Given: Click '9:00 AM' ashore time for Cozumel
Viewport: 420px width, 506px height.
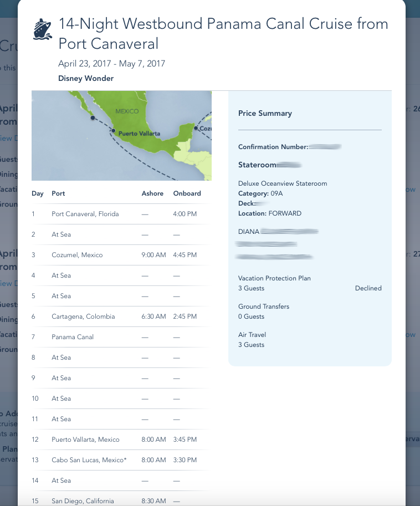Looking at the screenshot, I should click(x=153, y=255).
